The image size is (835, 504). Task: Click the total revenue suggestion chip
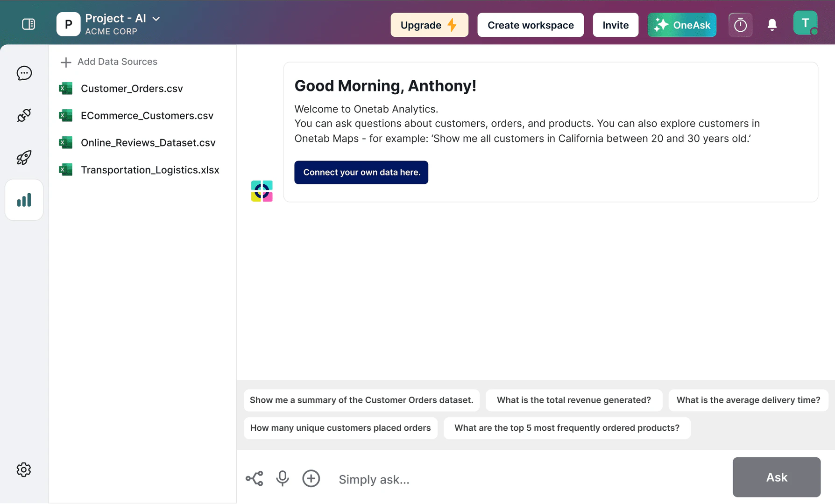tap(573, 400)
